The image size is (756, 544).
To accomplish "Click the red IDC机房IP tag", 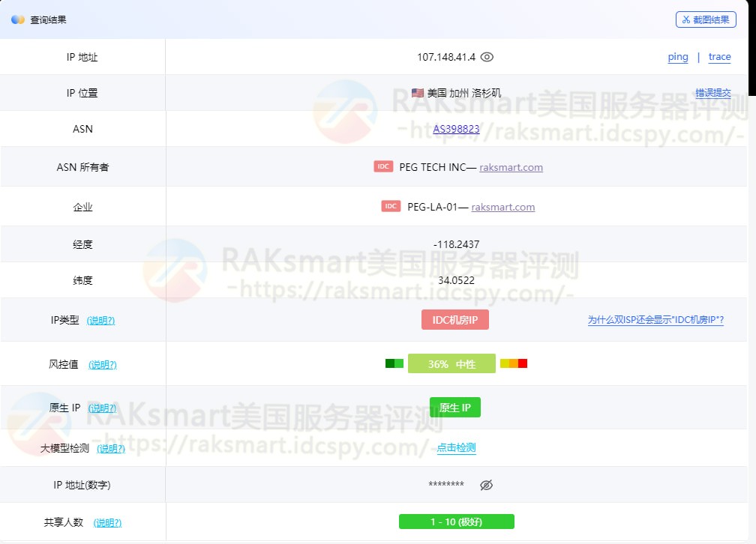I will (455, 320).
